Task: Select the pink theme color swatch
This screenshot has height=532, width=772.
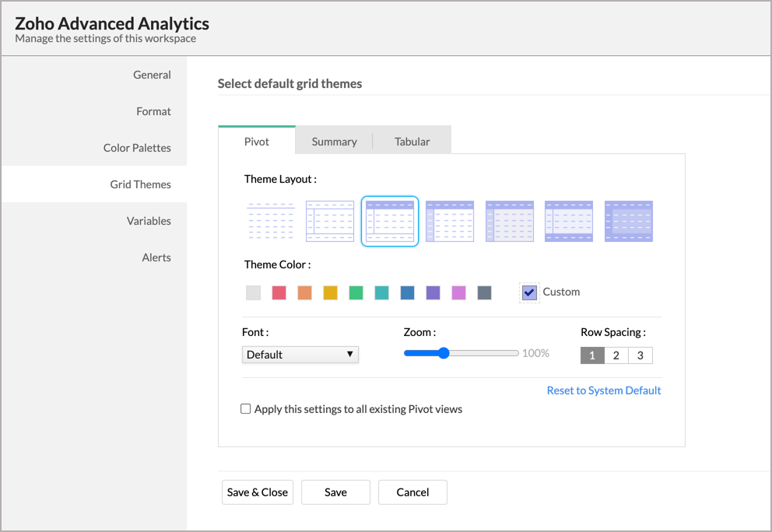Action: click(458, 292)
